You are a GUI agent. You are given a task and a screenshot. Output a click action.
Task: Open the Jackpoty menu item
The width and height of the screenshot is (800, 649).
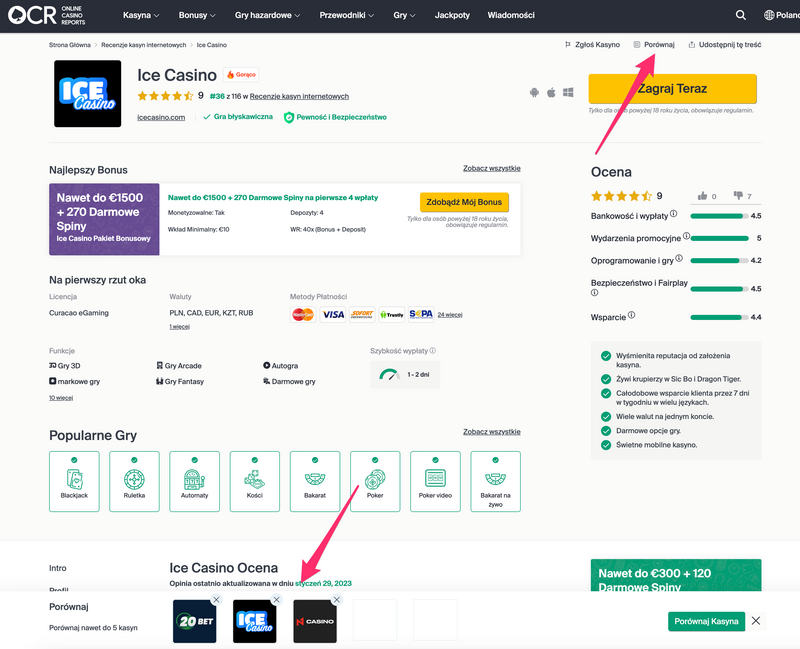(452, 15)
